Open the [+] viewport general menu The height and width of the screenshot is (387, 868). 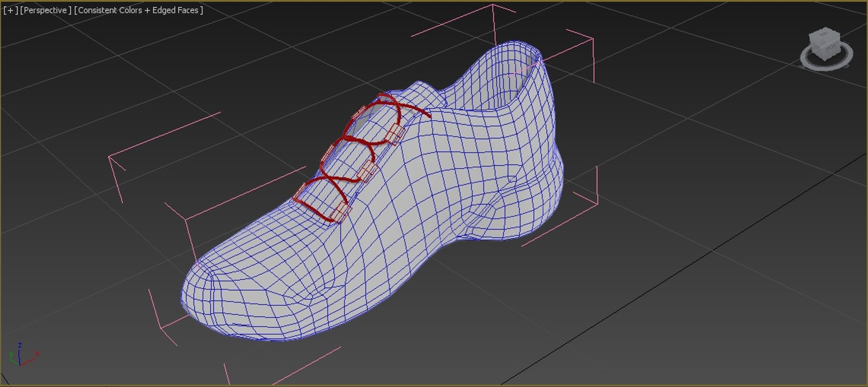[10, 10]
